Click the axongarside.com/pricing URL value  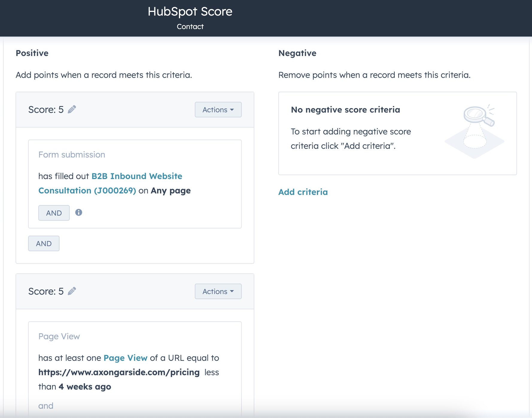coord(119,372)
